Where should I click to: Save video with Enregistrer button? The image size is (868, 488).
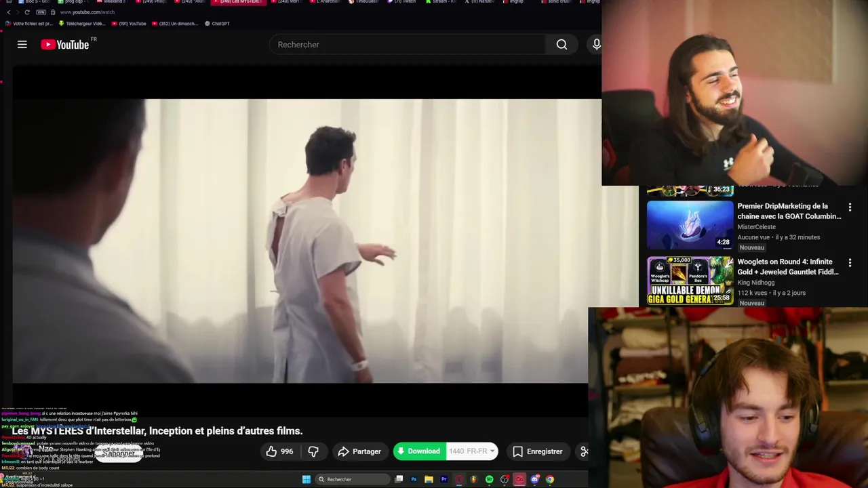click(538, 451)
